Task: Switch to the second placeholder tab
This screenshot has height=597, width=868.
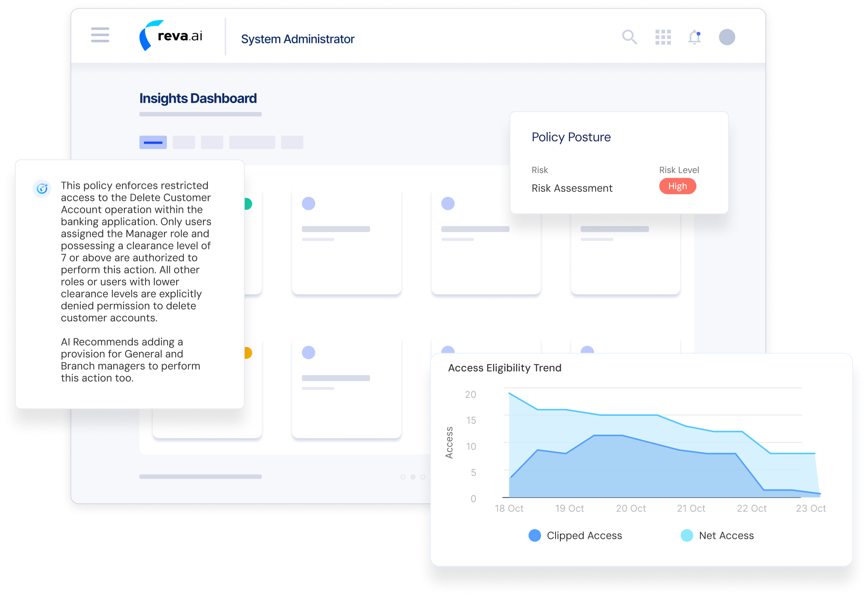Action: pos(184,142)
